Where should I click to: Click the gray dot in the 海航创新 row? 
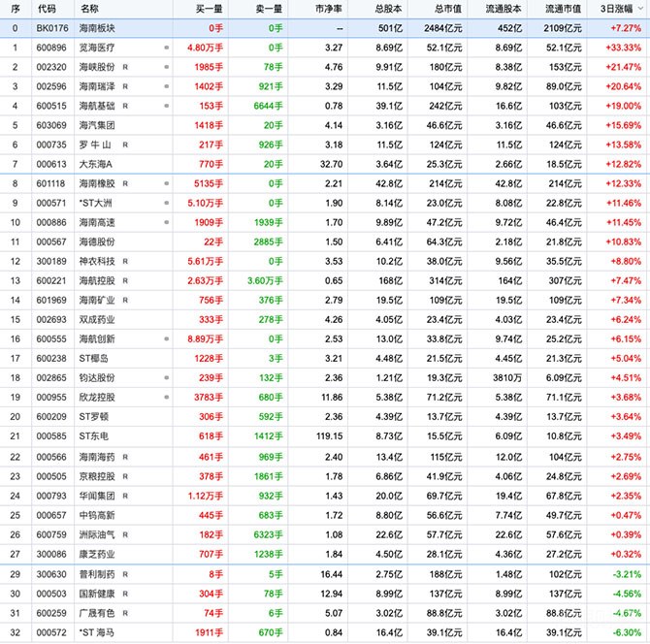pyautogui.click(x=167, y=339)
